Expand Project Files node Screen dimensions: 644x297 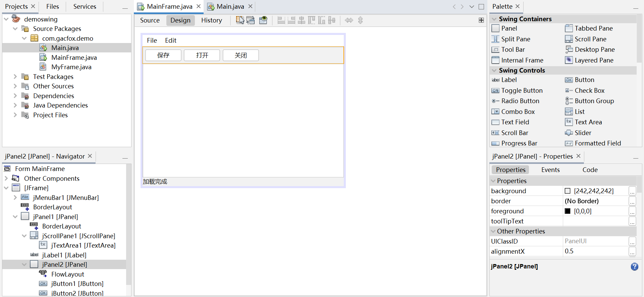[15, 115]
